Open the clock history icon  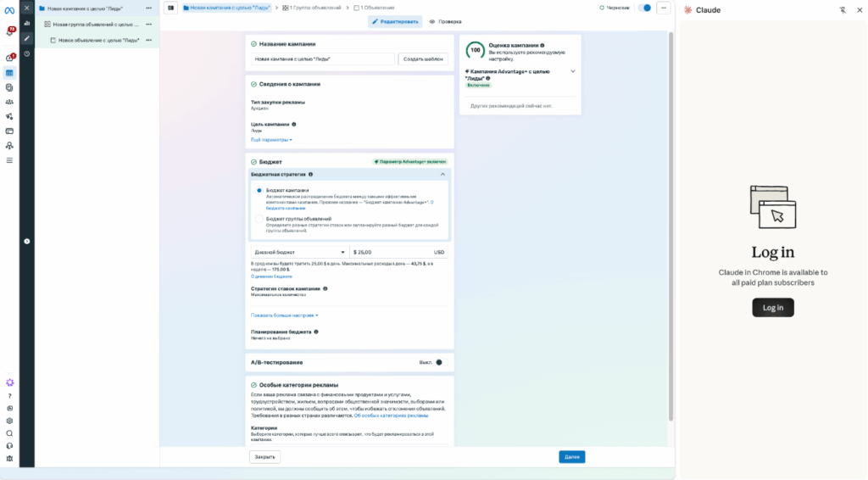pos(26,53)
